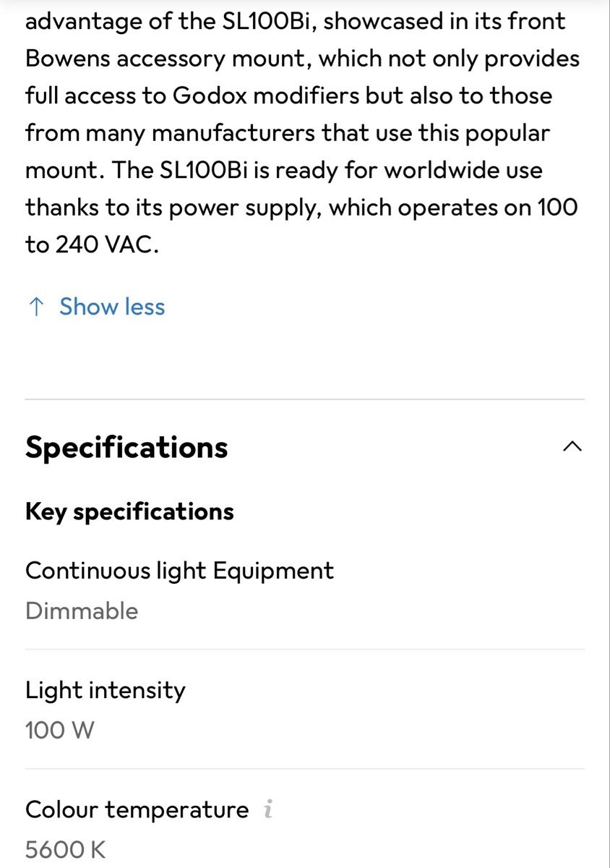
Task: Click the line starting from many manufacturers
Action: point(288,133)
